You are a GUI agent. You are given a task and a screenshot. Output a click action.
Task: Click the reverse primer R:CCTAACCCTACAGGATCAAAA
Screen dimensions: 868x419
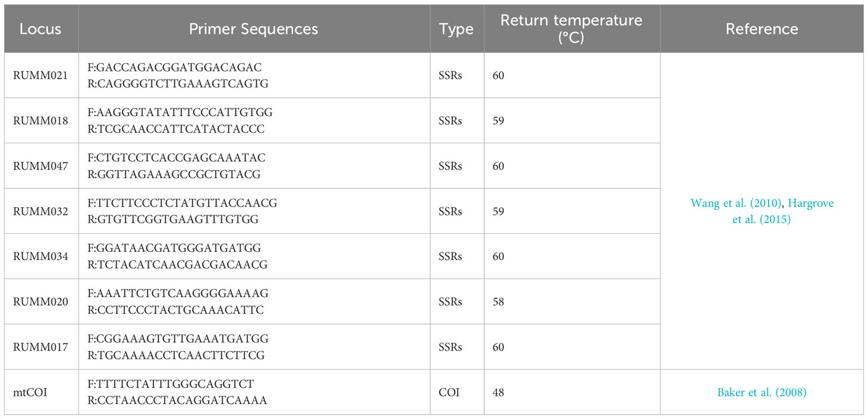click(177, 401)
